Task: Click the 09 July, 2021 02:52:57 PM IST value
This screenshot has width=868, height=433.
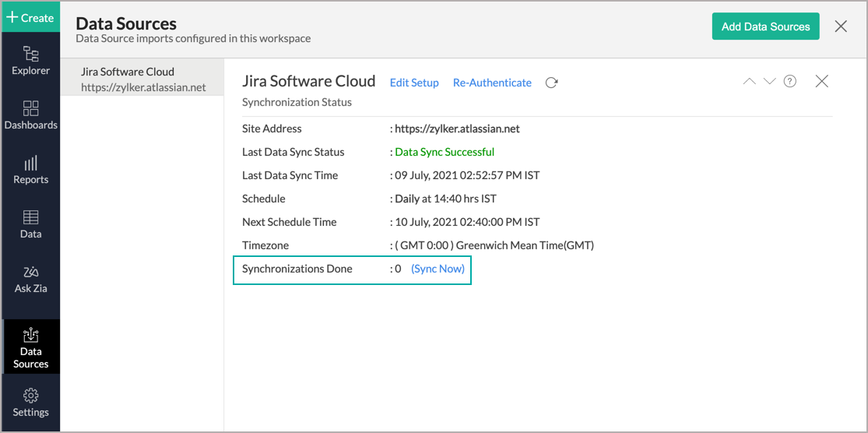Action: click(x=467, y=175)
